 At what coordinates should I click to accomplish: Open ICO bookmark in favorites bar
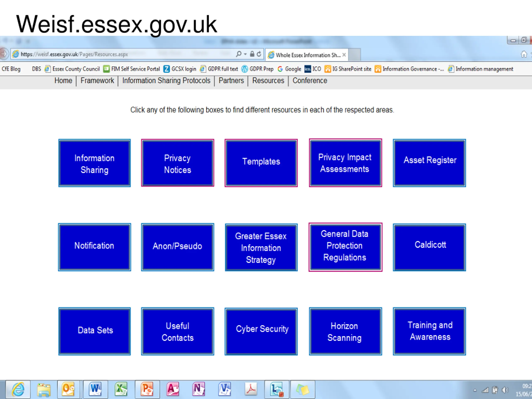coord(313,69)
